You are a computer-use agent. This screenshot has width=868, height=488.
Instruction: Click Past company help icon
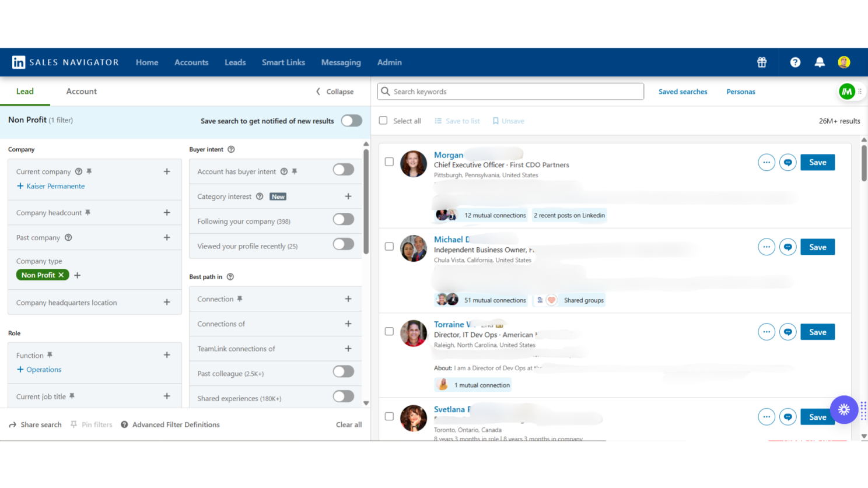68,237
